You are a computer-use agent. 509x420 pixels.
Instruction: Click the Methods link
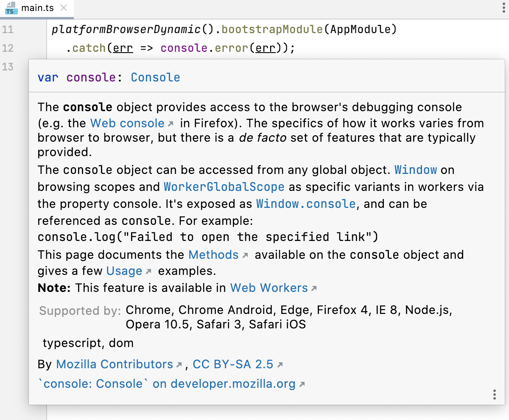(x=214, y=255)
